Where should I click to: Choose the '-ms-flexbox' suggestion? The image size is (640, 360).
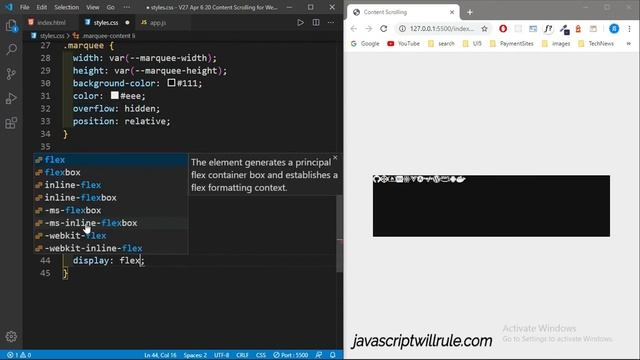pyautogui.click(x=110, y=211)
